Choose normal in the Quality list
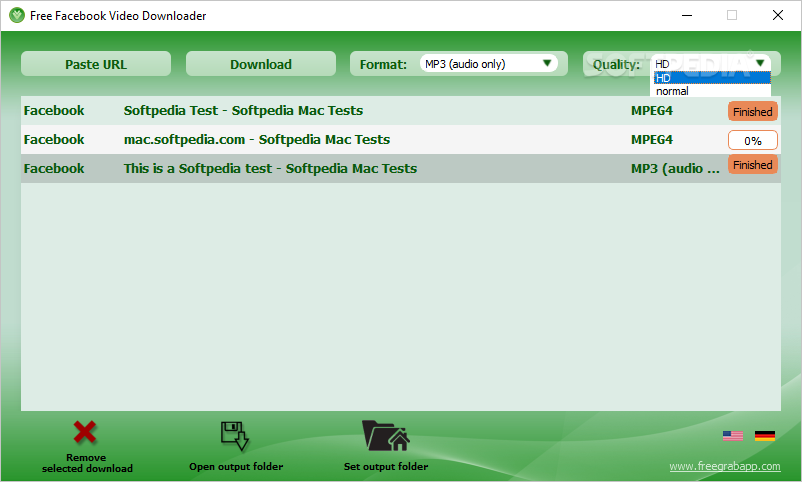802x482 pixels. [712, 91]
